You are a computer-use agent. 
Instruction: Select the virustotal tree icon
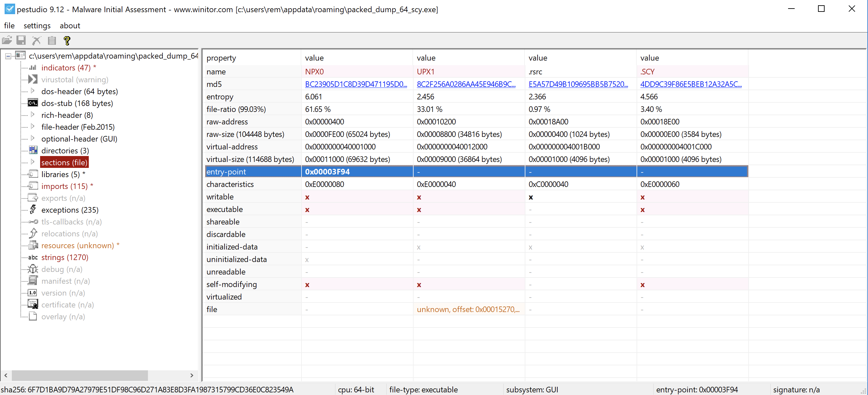tap(33, 79)
